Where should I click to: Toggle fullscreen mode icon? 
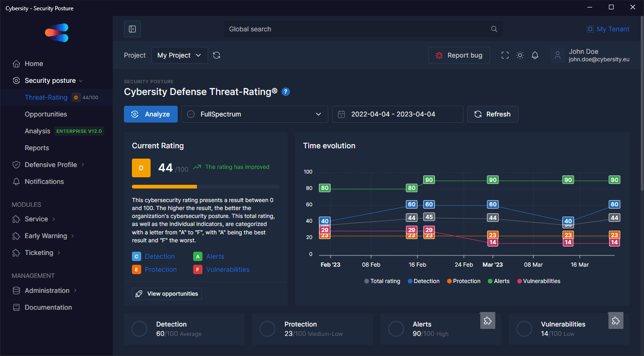click(505, 55)
